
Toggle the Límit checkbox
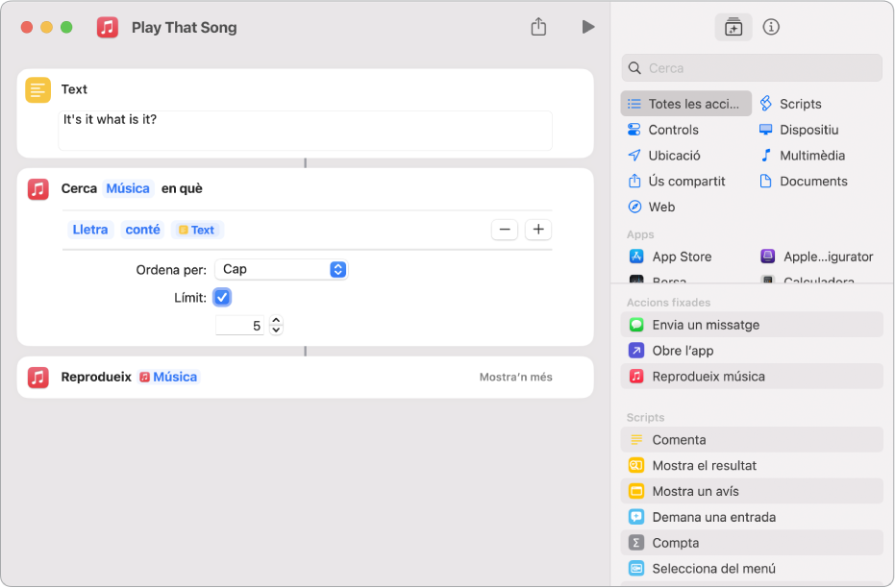click(x=222, y=297)
